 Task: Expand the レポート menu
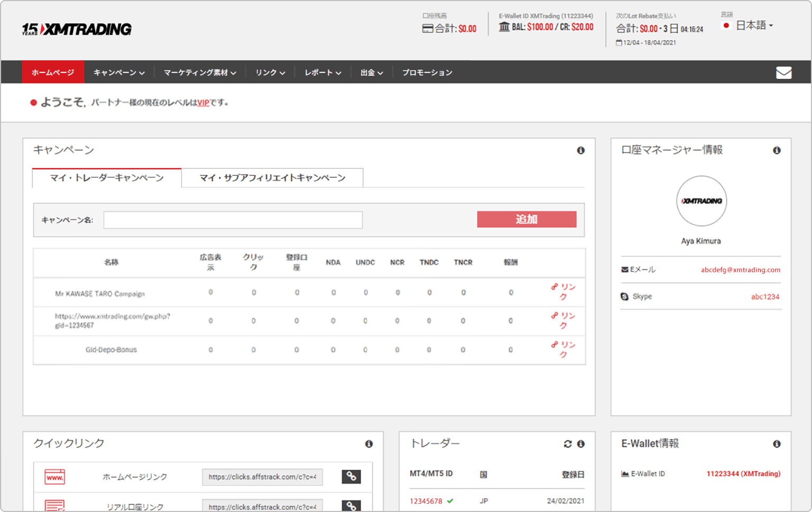(322, 72)
